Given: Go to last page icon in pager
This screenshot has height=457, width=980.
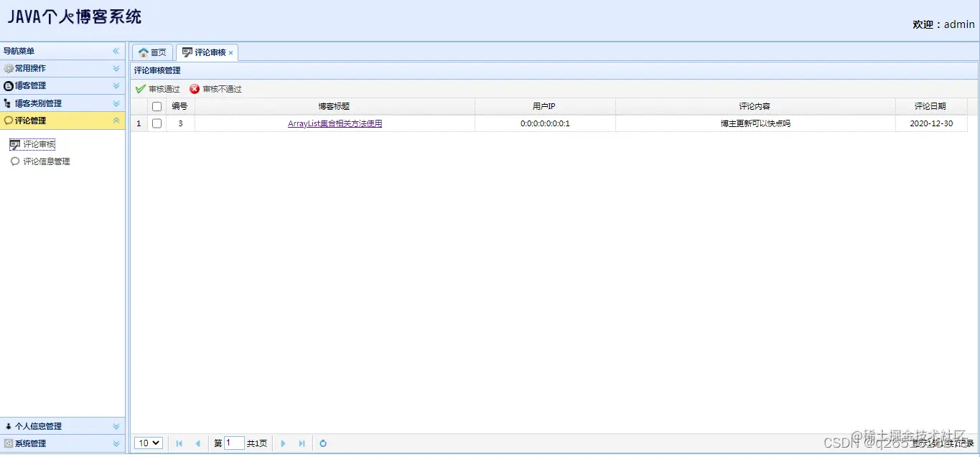Looking at the screenshot, I should (302, 443).
